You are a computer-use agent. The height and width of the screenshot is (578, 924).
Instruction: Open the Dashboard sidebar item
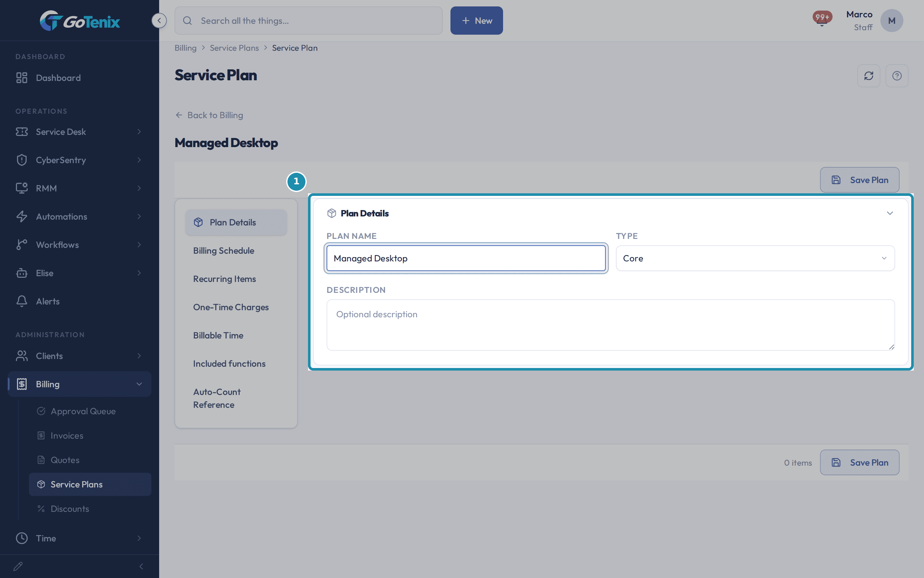tap(80, 78)
